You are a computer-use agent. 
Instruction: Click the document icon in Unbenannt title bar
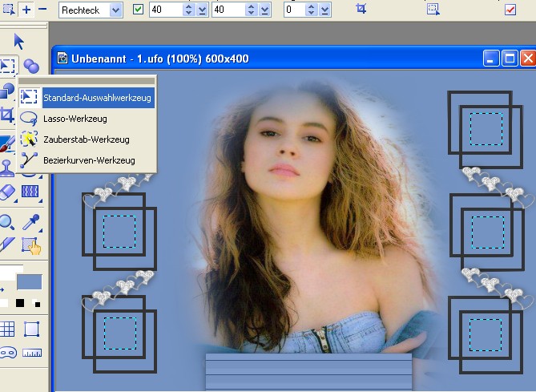pos(62,59)
